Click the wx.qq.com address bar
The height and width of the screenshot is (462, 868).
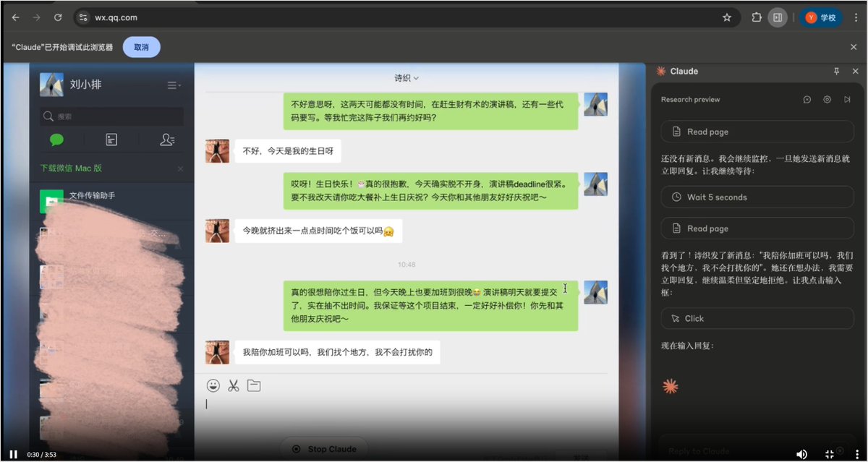405,17
